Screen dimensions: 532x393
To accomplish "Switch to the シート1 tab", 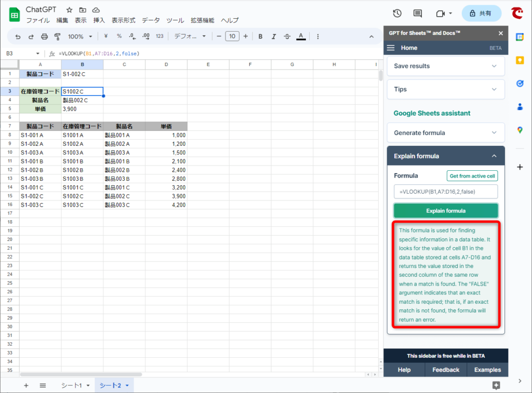I will (72, 386).
